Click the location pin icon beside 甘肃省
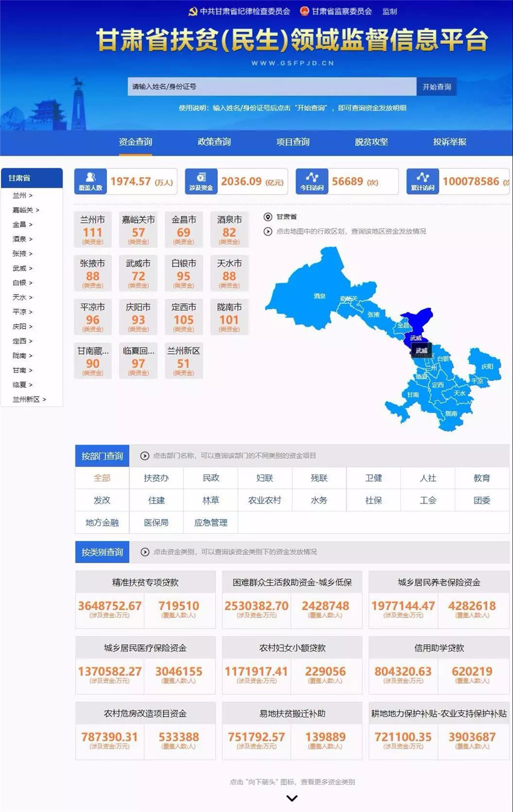 click(268, 217)
